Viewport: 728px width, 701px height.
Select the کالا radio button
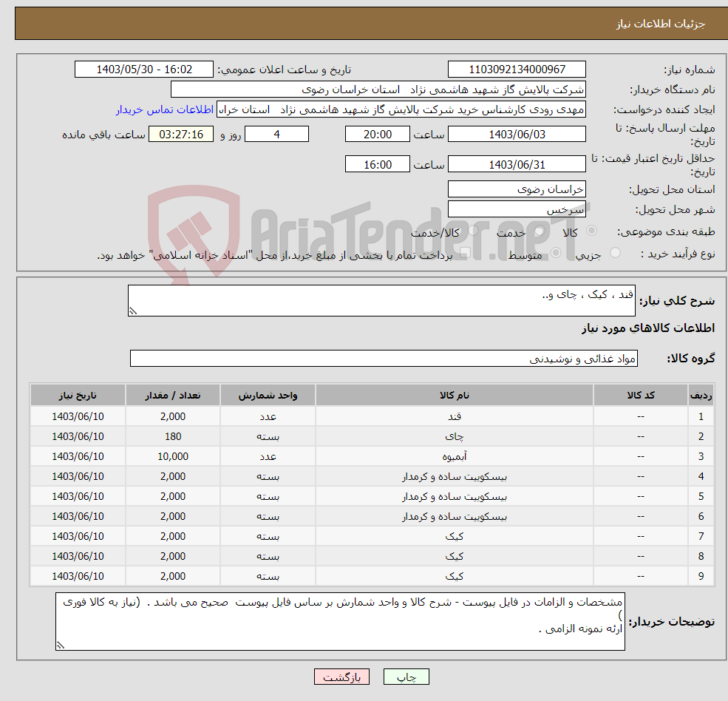pyautogui.click(x=591, y=231)
